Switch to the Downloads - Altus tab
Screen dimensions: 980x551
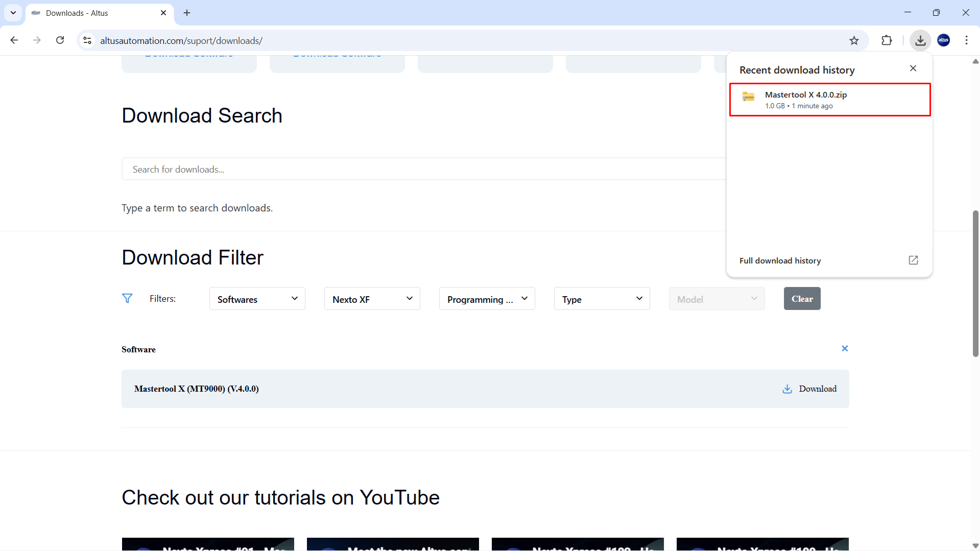[92, 13]
